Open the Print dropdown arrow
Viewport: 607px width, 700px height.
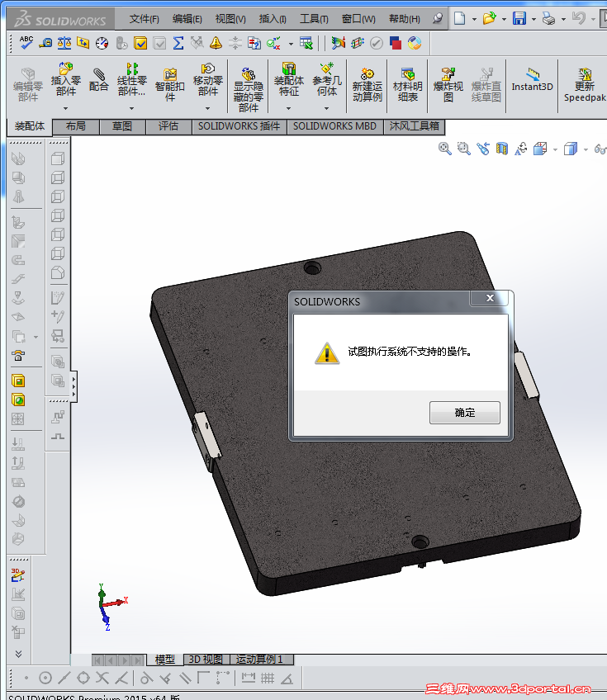pos(563,19)
